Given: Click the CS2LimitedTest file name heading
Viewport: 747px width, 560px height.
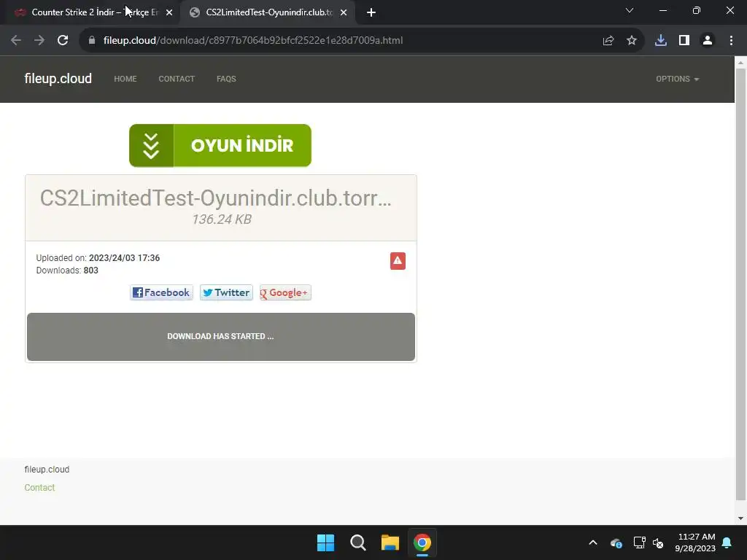Looking at the screenshot, I should 215,198.
